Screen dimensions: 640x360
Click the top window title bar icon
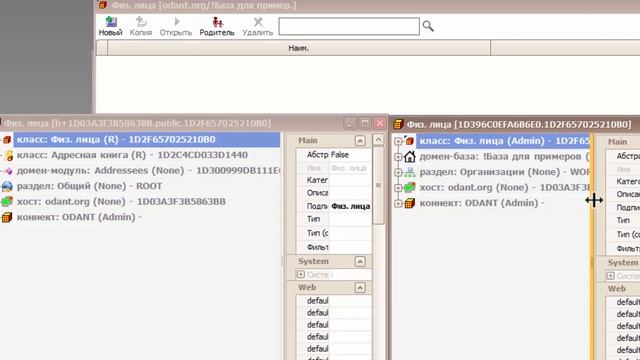[103, 5]
